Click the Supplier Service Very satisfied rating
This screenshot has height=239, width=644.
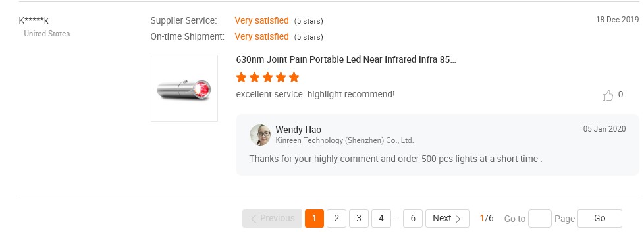pos(261,20)
